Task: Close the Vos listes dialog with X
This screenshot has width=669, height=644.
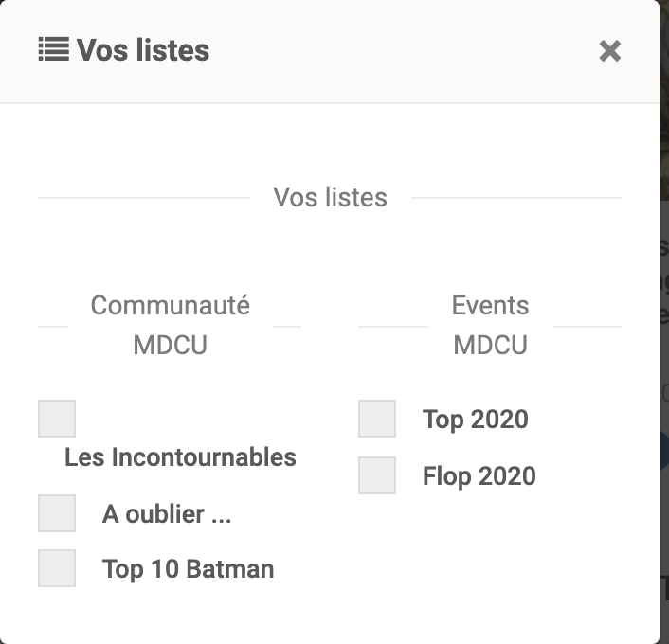Action: pos(609,51)
